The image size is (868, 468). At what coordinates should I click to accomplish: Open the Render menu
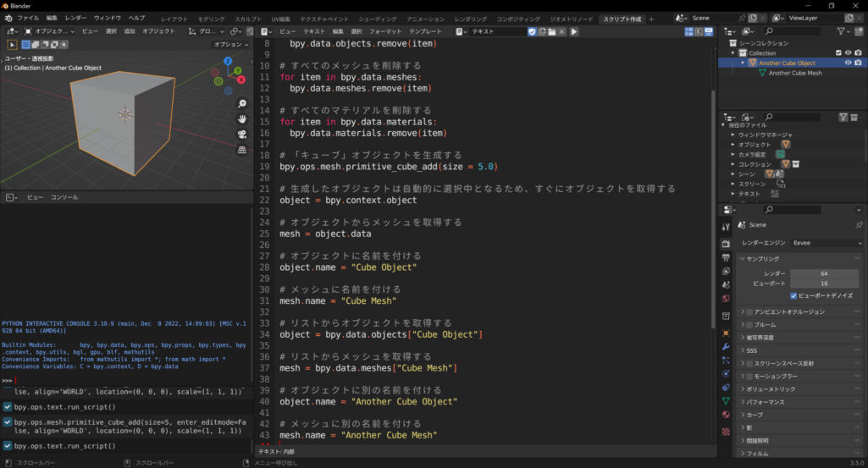pos(75,19)
